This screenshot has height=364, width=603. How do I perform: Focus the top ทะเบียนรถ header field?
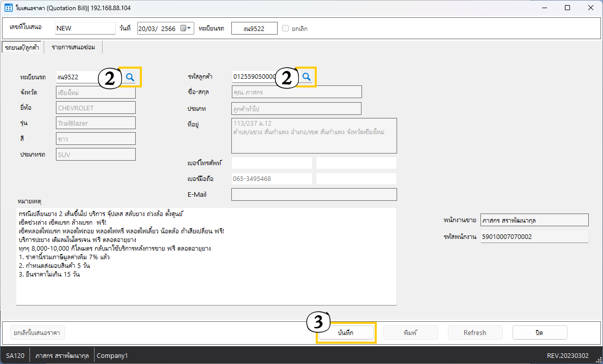(x=254, y=28)
